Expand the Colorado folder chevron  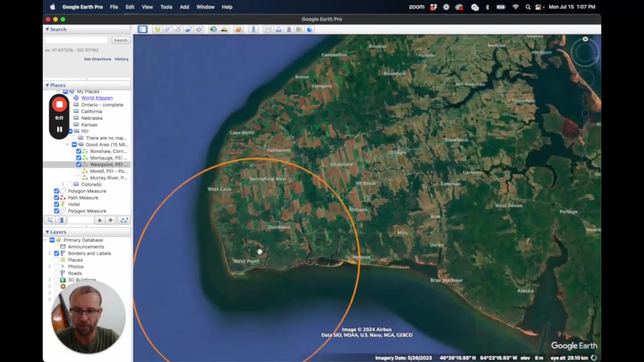point(63,185)
